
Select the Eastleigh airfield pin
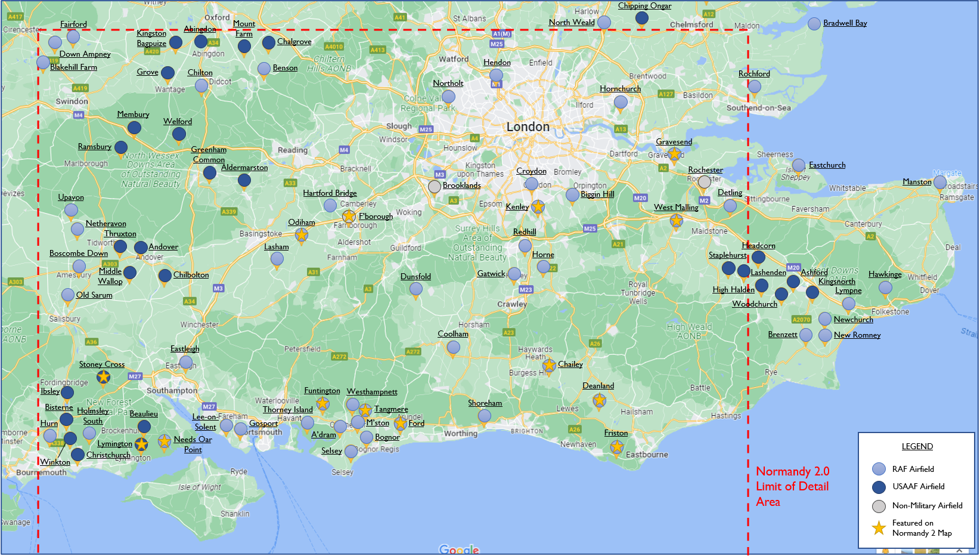tap(186, 362)
